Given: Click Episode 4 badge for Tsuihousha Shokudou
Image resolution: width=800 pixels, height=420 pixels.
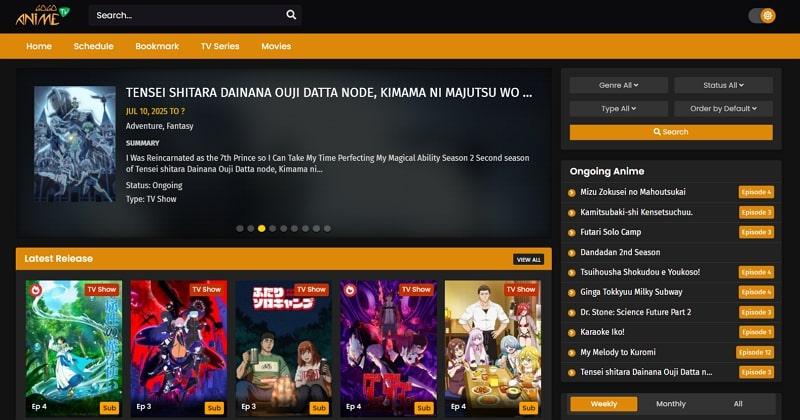Looking at the screenshot, I should point(756,272).
